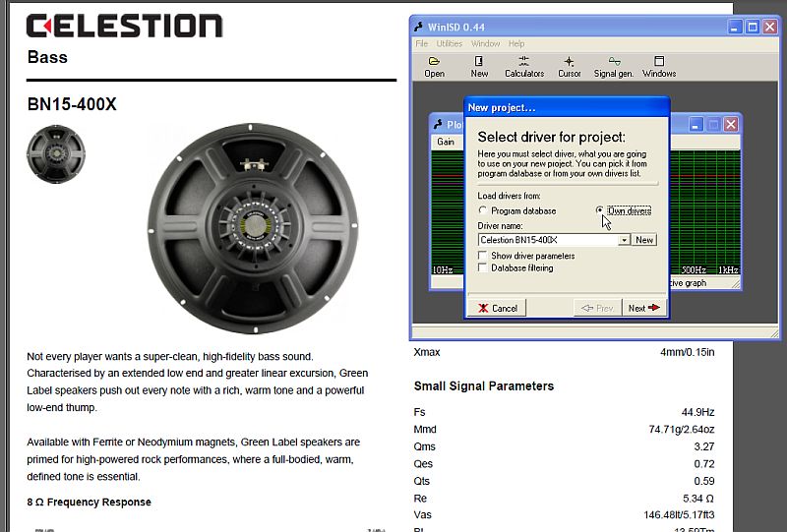Click the Vas value 146.48lt/5.17ft3
787x532 pixels.
pyautogui.click(x=679, y=515)
